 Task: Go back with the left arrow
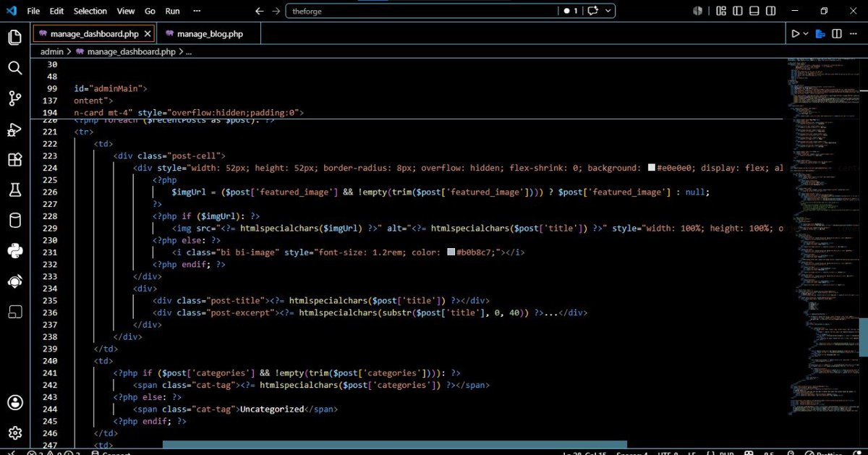pyautogui.click(x=260, y=11)
